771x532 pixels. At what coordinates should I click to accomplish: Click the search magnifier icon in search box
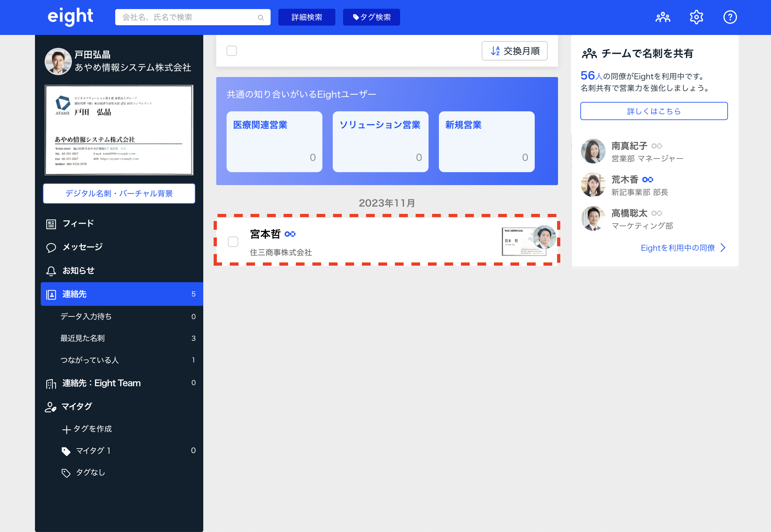tap(261, 18)
